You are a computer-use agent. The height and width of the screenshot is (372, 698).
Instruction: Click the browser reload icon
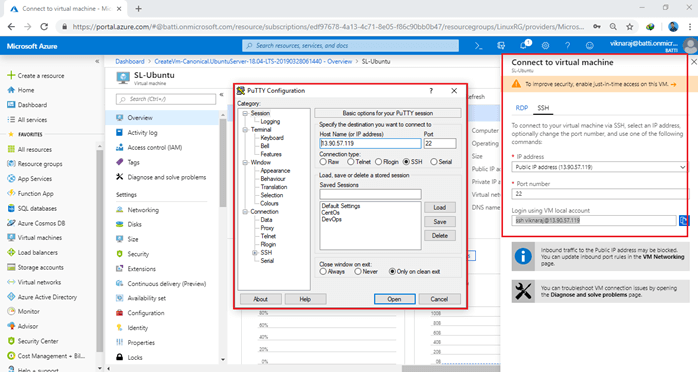pyautogui.click(x=44, y=27)
